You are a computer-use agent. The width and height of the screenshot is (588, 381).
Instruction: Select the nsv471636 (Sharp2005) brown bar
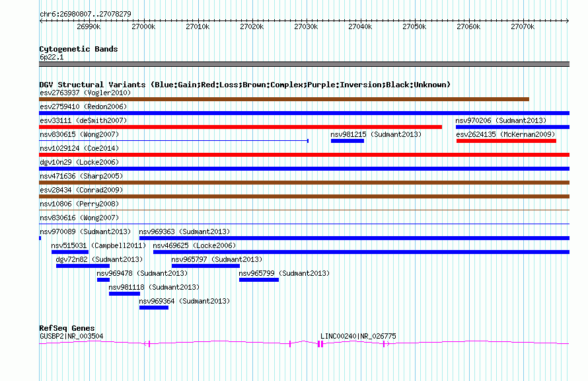304,183
